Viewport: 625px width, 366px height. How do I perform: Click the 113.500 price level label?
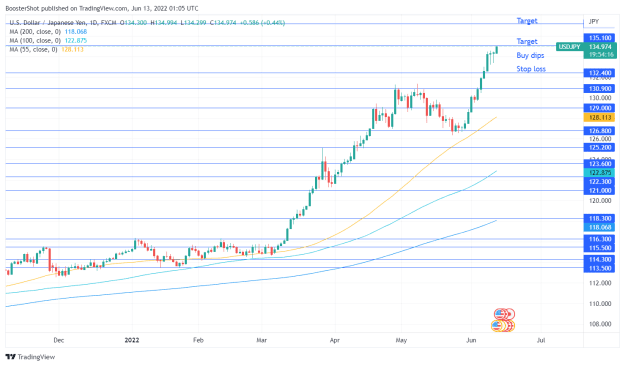click(x=599, y=268)
